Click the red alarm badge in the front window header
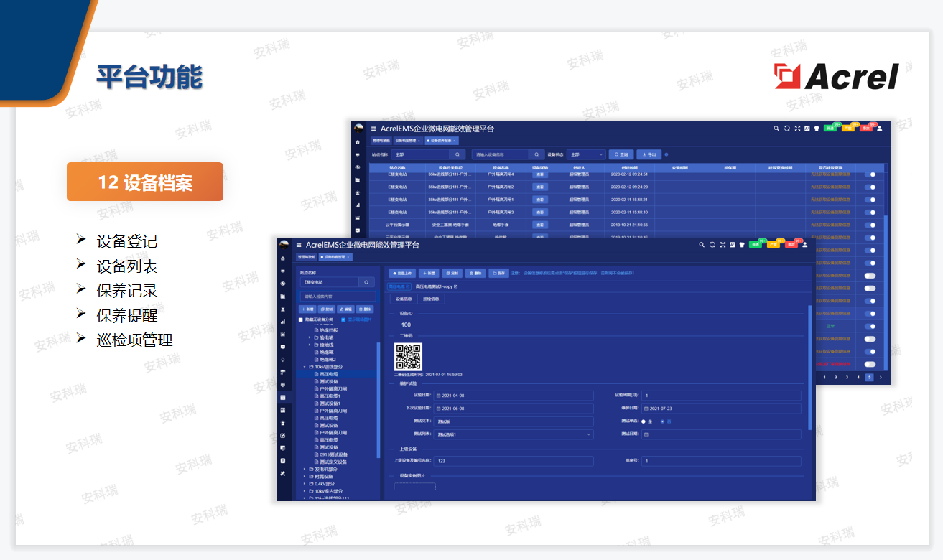 [791, 245]
